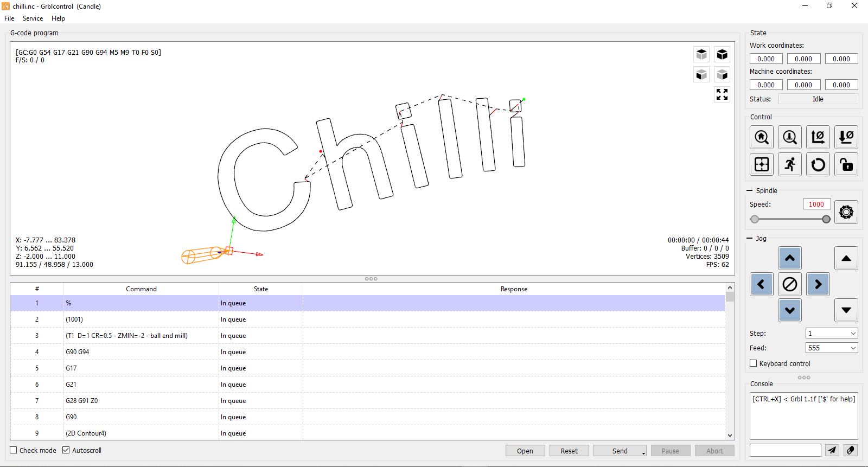Select the (2D Contour4) command row
Image resolution: width=868 pixels, height=467 pixels.
pos(367,433)
